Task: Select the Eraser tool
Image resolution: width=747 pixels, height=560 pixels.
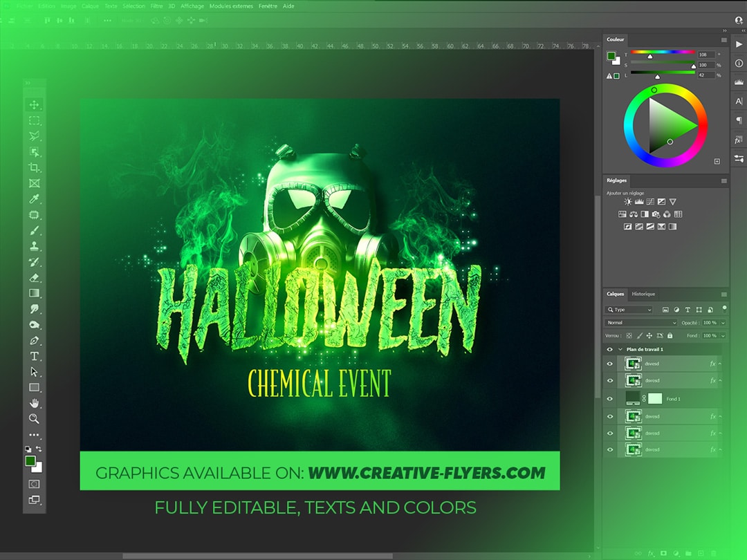Action: coord(34,278)
